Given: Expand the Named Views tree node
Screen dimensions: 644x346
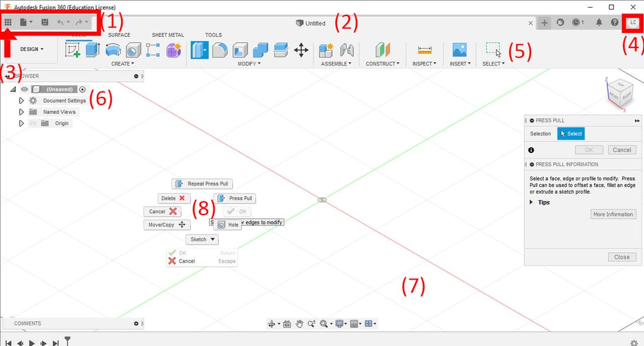Looking at the screenshot, I should [x=21, y=112].
